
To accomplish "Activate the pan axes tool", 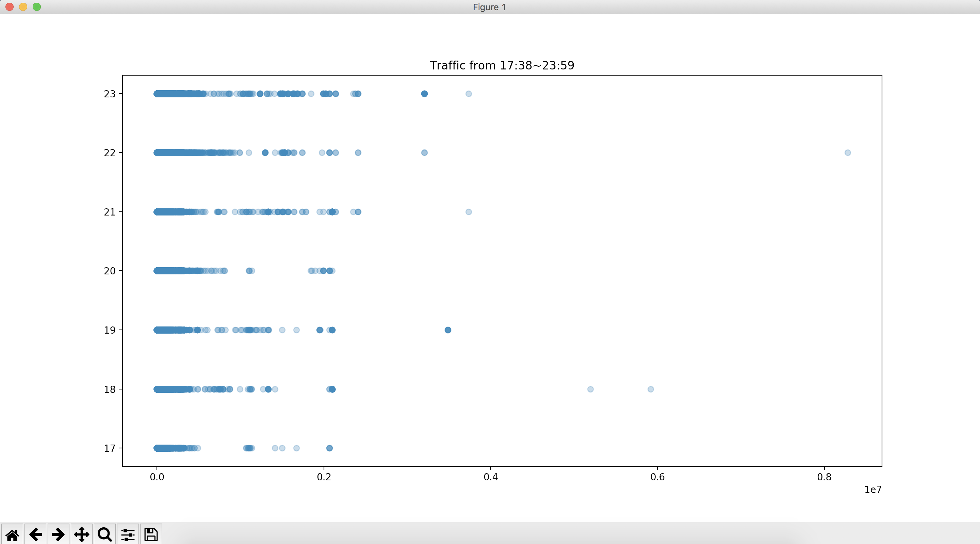I will tap(81, 534).
